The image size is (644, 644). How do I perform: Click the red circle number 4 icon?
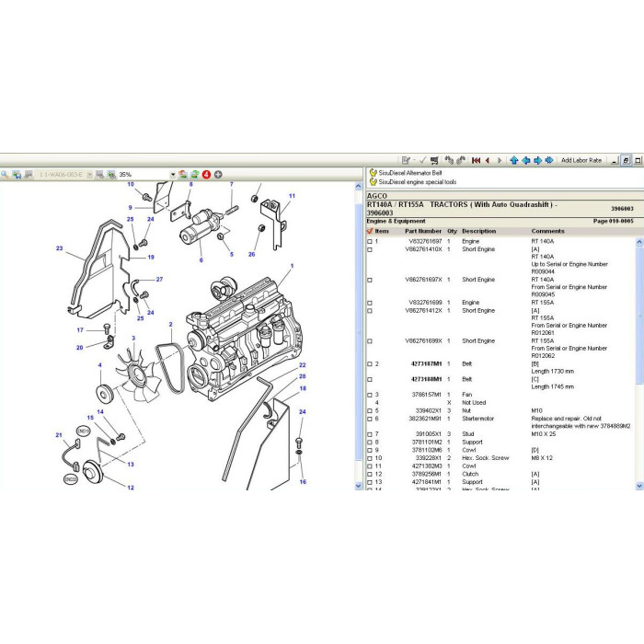tap(206, 175)
